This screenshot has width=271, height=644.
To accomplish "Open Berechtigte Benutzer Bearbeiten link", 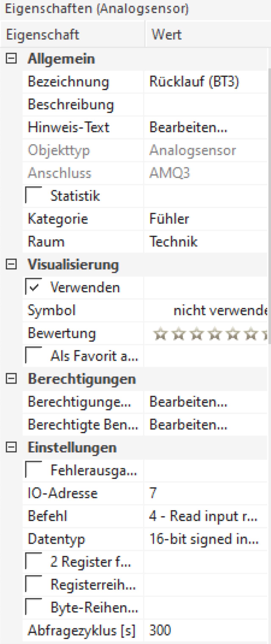I will click(188, 425).
